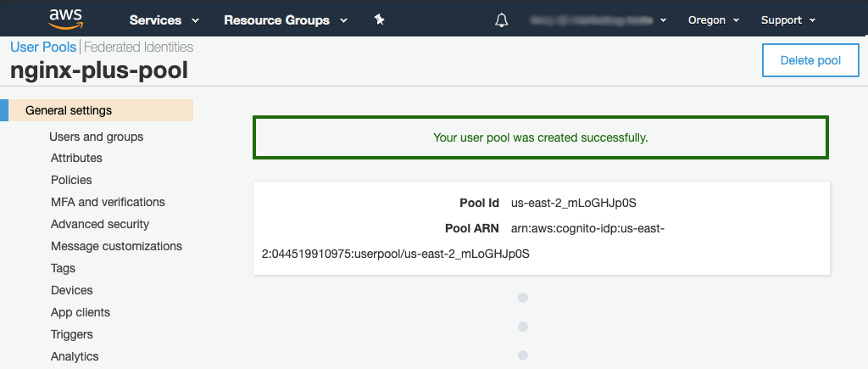This screenshot has height=369, width=868.
Task: Click the Delete pool button
Action: click(x=810, y=60)
